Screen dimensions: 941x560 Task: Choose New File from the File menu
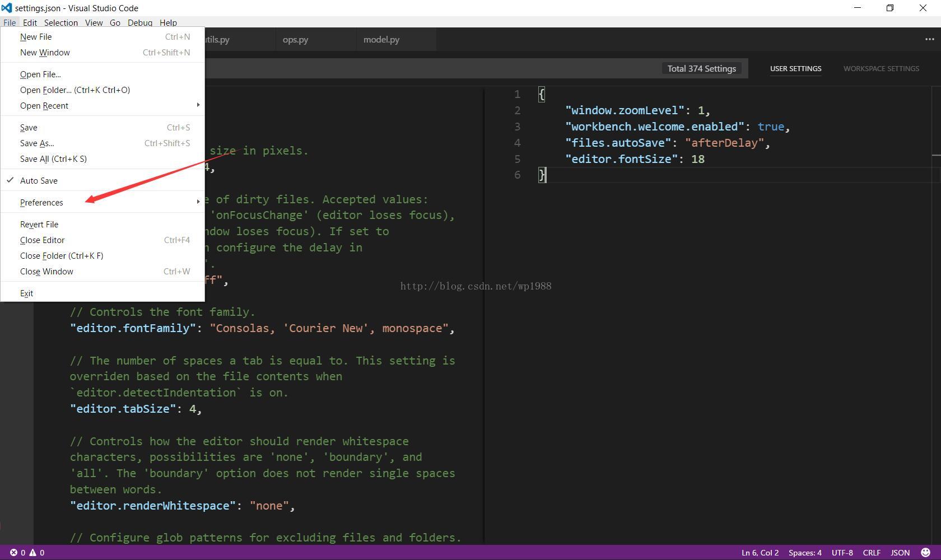[103, 36]
